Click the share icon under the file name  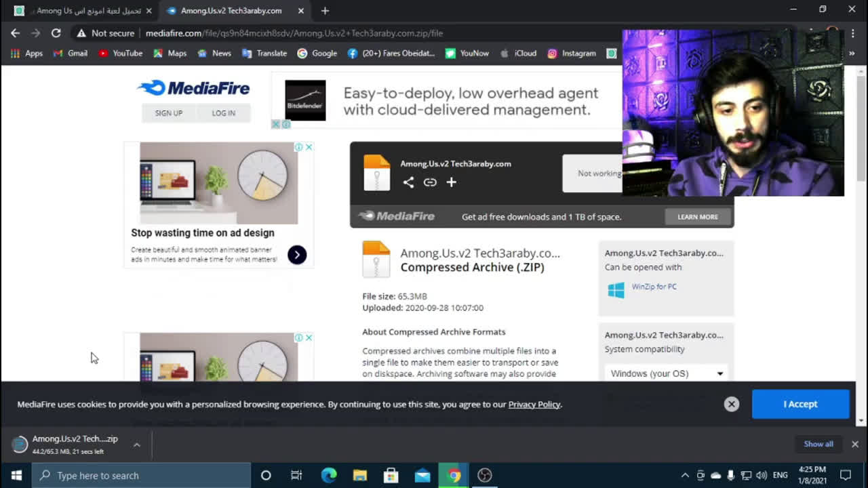(408, 182)
